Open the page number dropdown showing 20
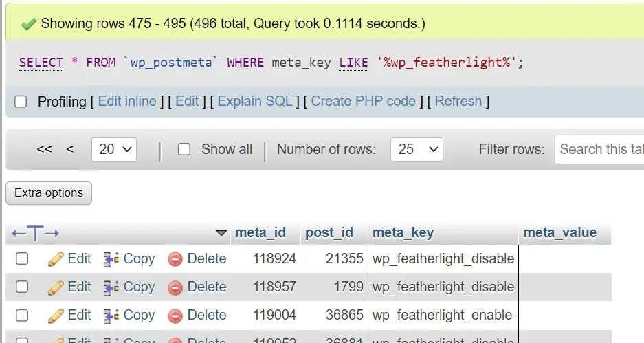The image size is (644, 343). click(114, 149)
